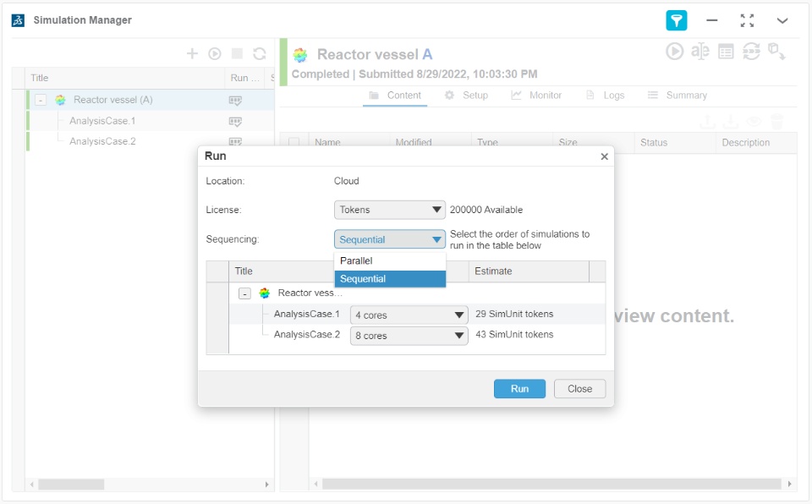The height and width of the screenshot is (504, 812).
Task: Select AnalysisCase.1 in left tree
Action: coord(102,121)
